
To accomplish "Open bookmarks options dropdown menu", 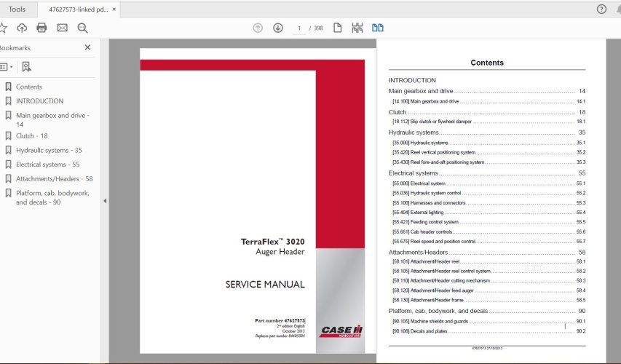I will click(x=7, y=67).
